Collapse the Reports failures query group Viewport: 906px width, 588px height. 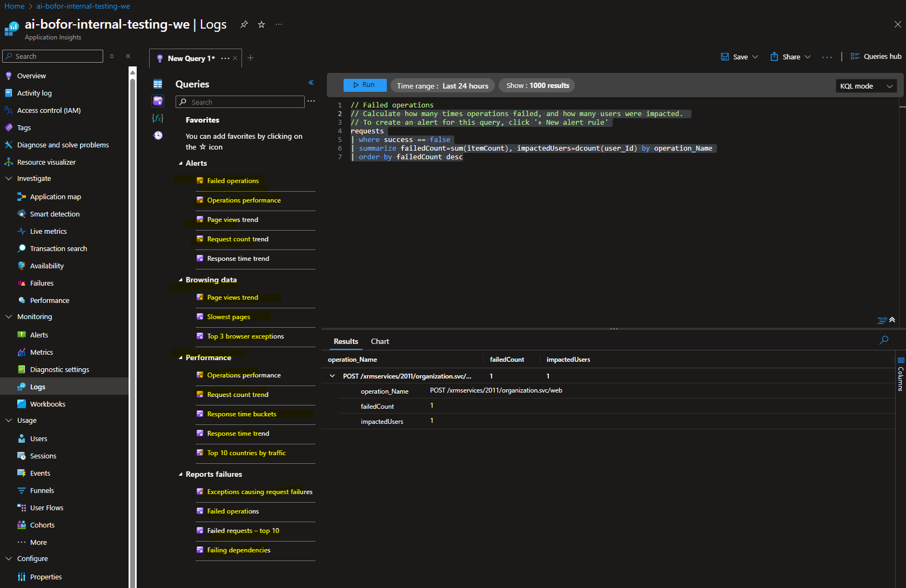[180, 474]
